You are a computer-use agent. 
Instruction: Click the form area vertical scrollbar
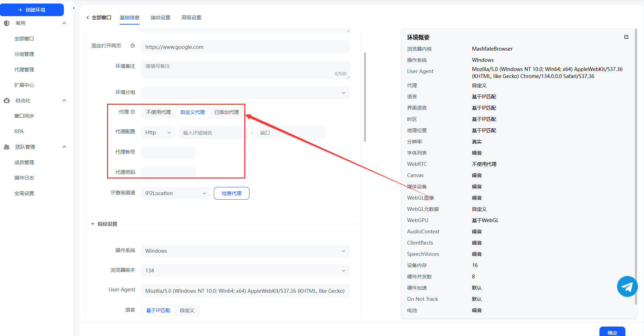365,97
